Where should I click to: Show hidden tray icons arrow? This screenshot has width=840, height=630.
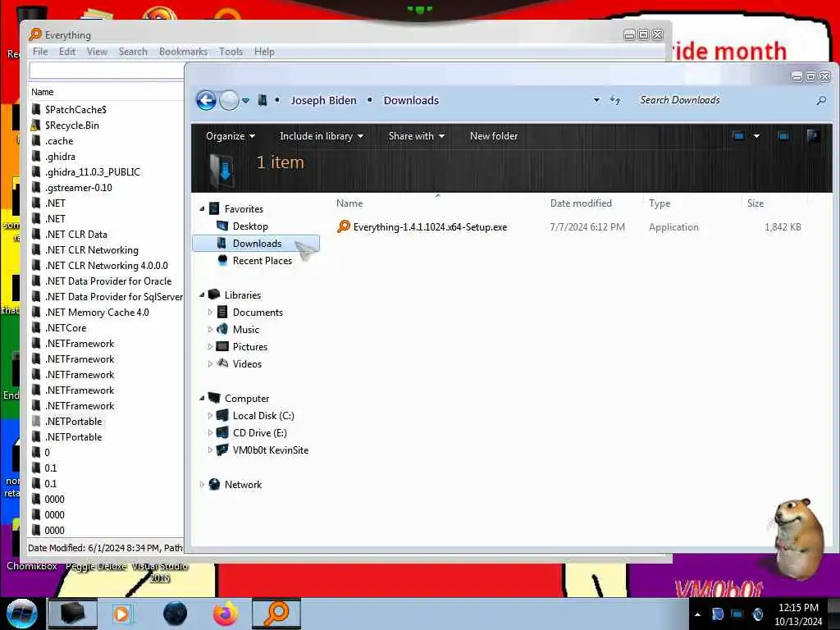click(x=697, y=614)
